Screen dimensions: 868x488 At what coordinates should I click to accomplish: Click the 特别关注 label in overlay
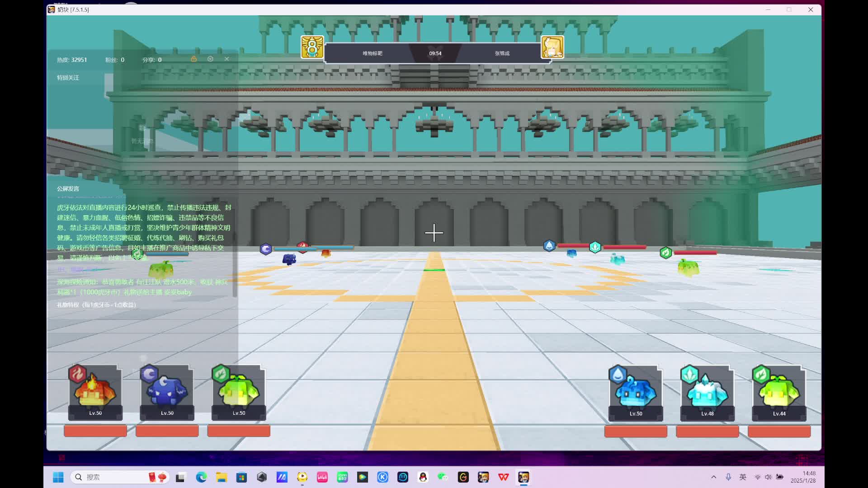click(x=68, y=78)
